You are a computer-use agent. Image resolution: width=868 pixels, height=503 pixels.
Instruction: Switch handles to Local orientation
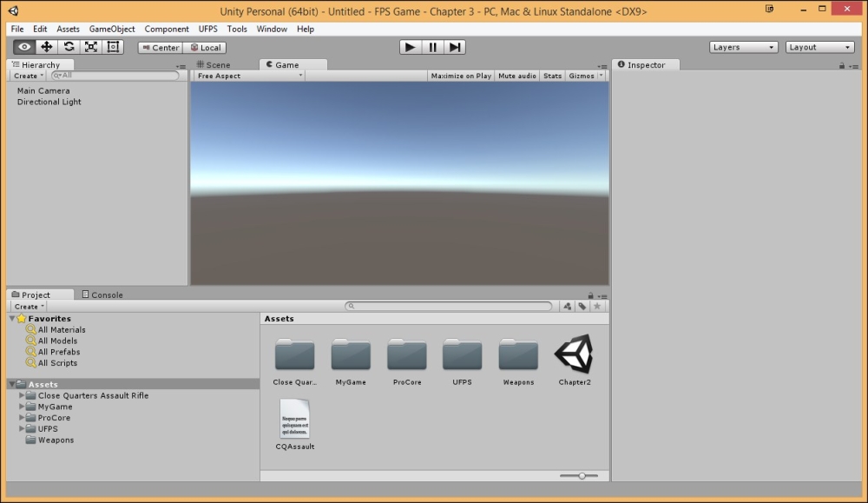coord(205,47)
